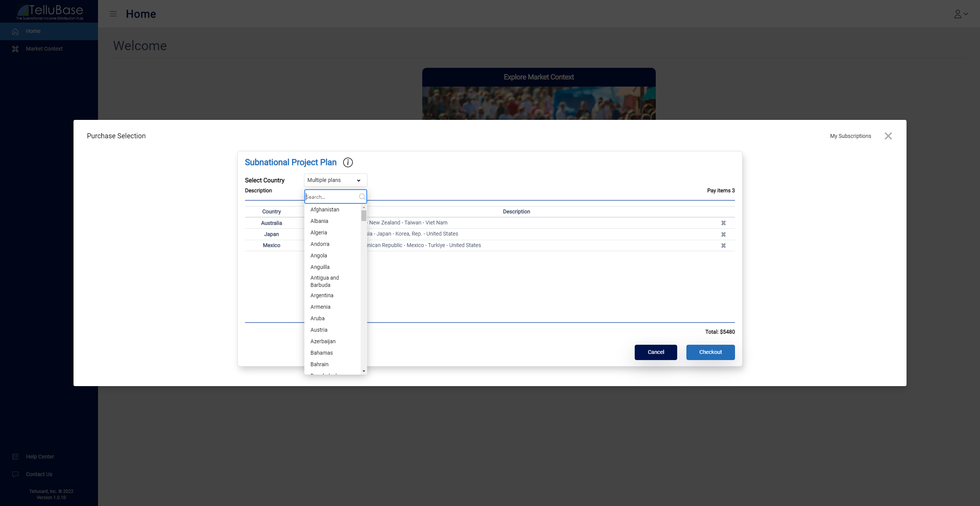Click the Help Center book icon
Image resolution: width=980 pixels, height=506 pixels.
click(15, 457)
